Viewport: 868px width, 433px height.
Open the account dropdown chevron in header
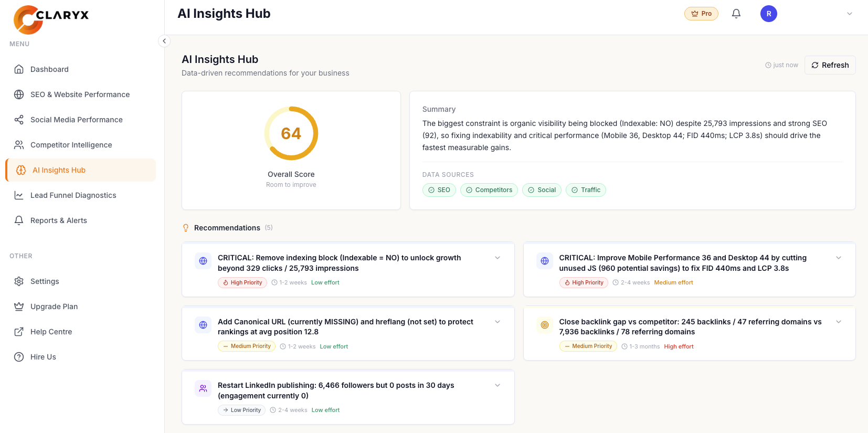850,14
